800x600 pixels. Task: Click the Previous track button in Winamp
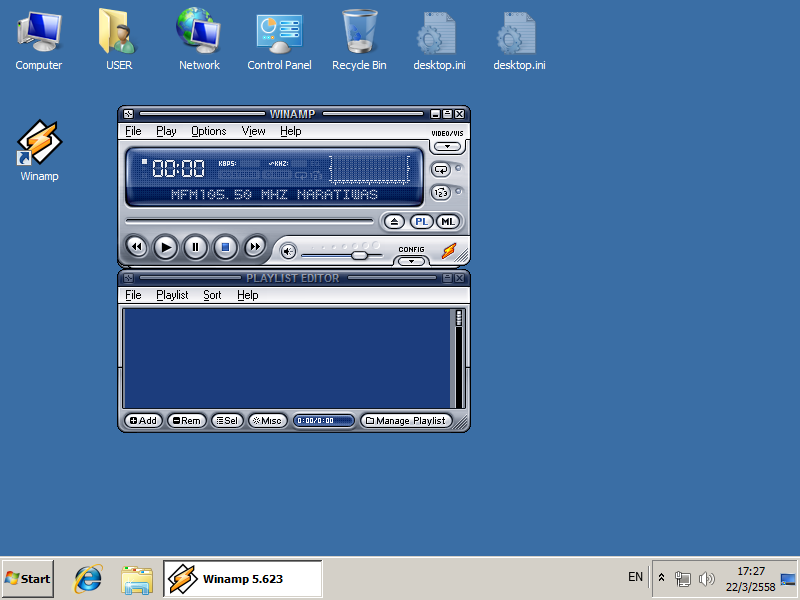point(136,247)
